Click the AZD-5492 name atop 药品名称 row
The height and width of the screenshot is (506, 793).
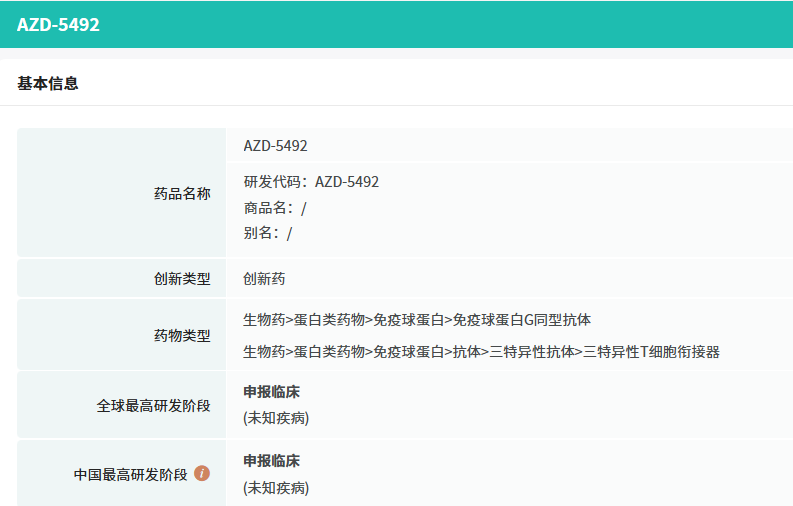click(x=275, y=146)
